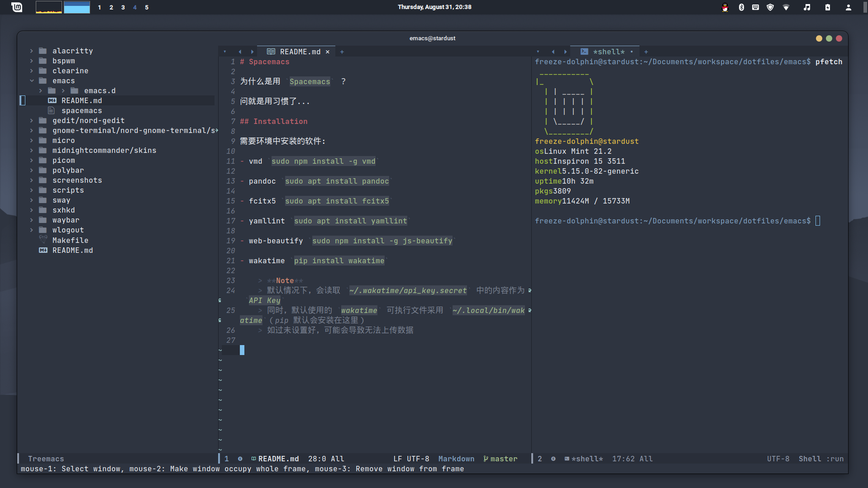
Task: Open tab list dropdown in editor pane
Action: (225, 52)
